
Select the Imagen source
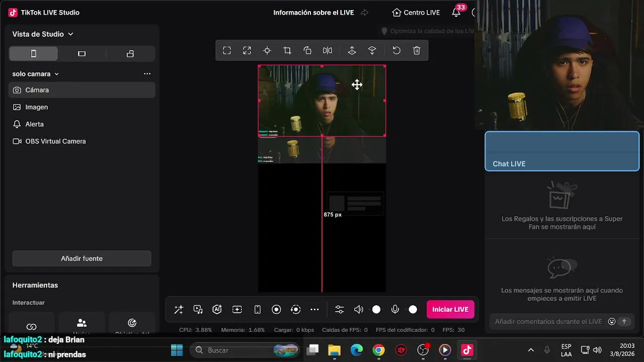pyautogui.click(x=82, y=107)
